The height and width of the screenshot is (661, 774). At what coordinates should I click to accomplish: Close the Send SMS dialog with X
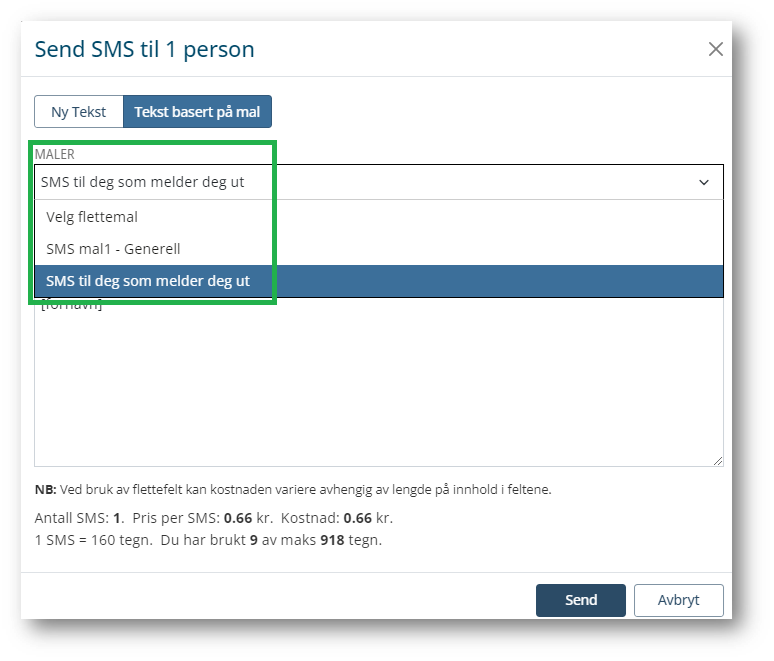[x=715, y=49]
